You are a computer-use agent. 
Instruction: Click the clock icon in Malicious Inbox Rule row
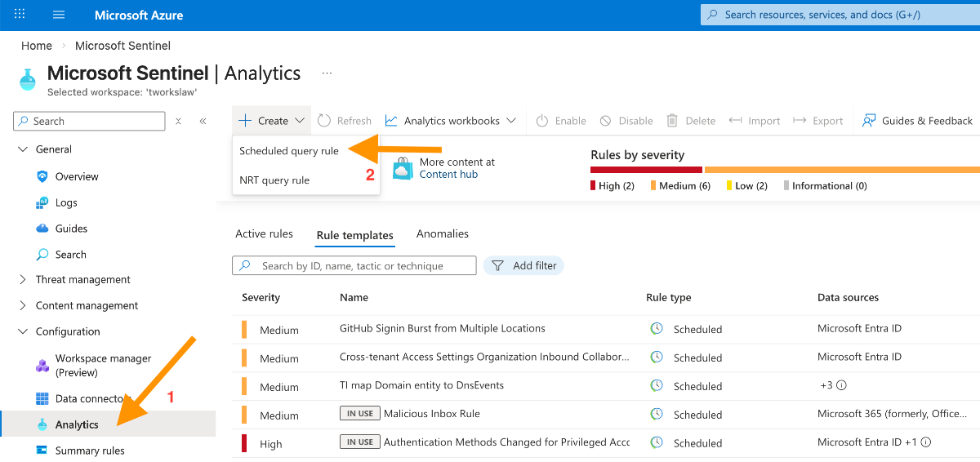pos(657,414)
